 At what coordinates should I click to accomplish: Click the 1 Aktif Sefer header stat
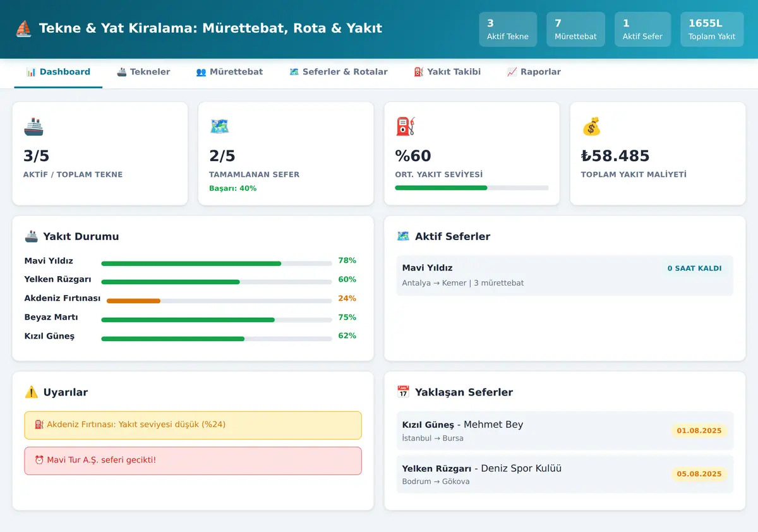point(642,29)
